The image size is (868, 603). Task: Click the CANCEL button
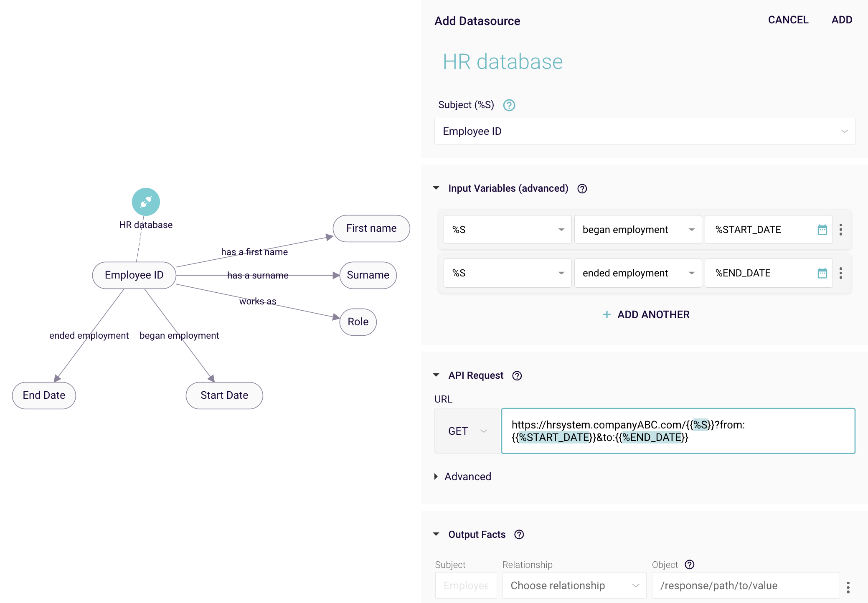[788, 20]
